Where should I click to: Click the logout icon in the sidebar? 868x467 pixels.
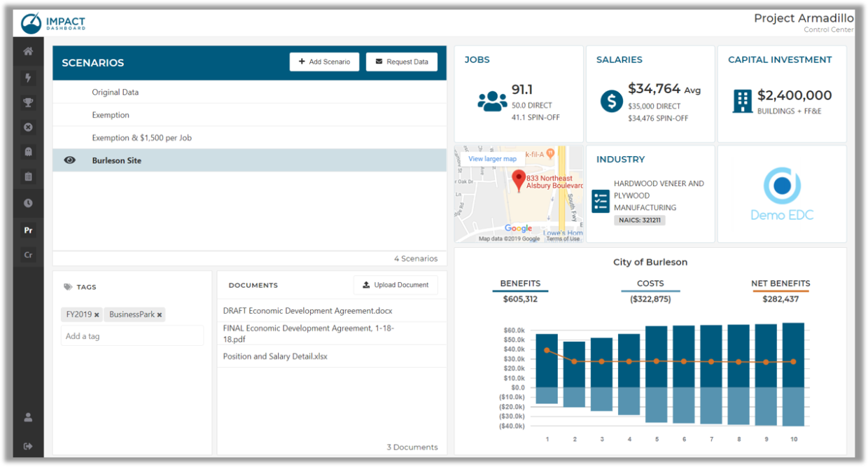(x=28, y=445)
